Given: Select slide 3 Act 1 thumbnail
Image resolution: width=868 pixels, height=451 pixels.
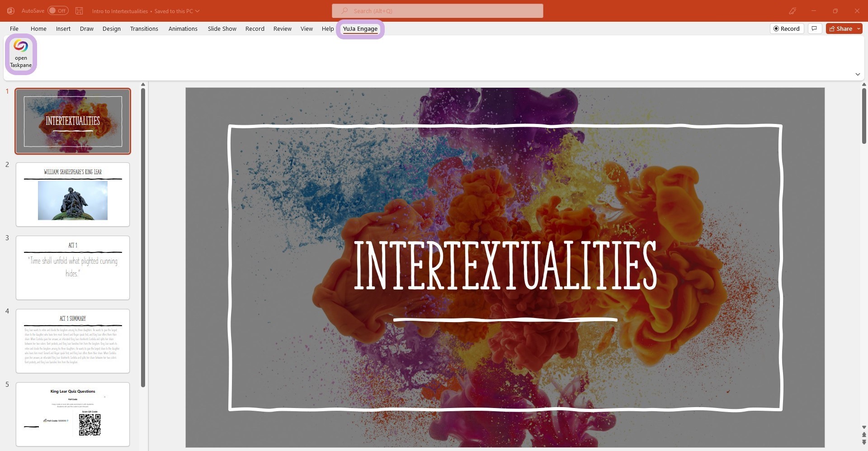Looking at the screenshot, I should click(73, 268).
